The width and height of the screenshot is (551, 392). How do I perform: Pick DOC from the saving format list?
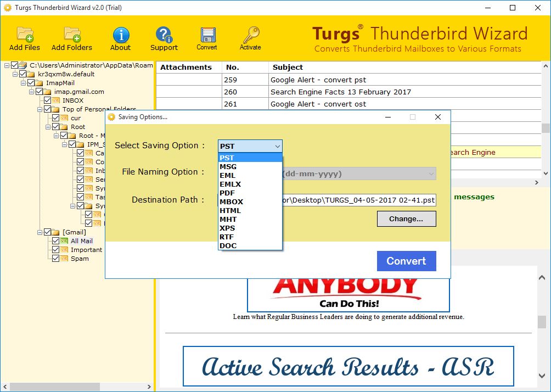coord(250,246)
